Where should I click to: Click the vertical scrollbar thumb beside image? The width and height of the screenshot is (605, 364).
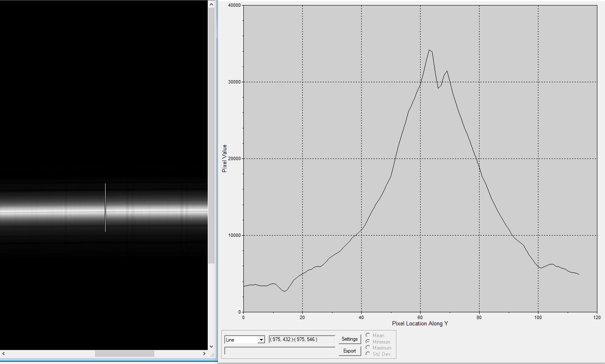click(x=212, y=136)
